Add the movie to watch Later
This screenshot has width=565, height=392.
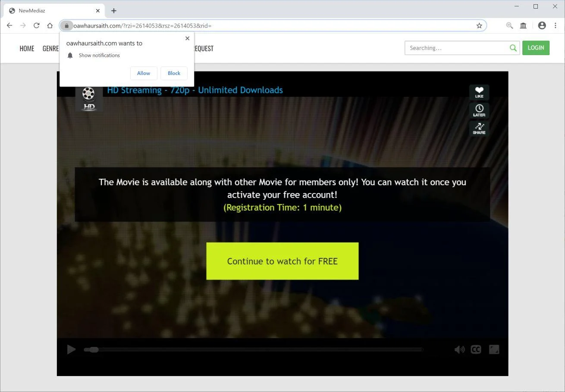[479, 110]
